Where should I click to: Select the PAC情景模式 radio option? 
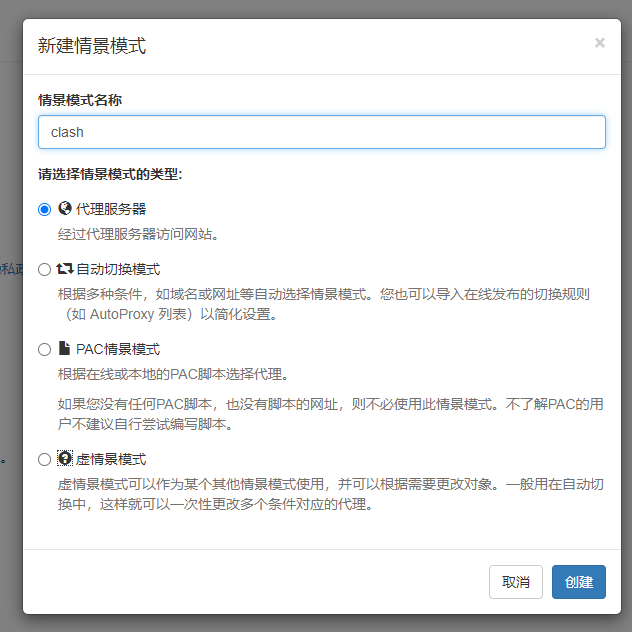tap(44, 350)
